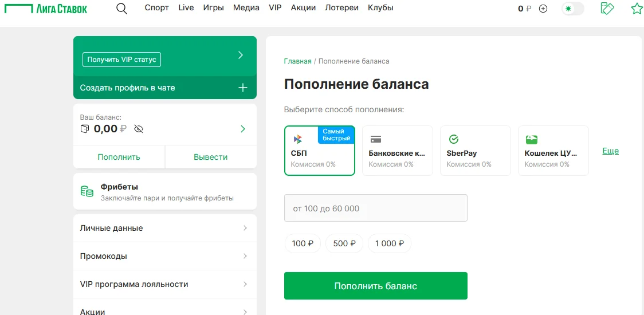Click the Фрибеты coins icon
This screenshot has height=315, width=644.
click(x=87, y=192)
